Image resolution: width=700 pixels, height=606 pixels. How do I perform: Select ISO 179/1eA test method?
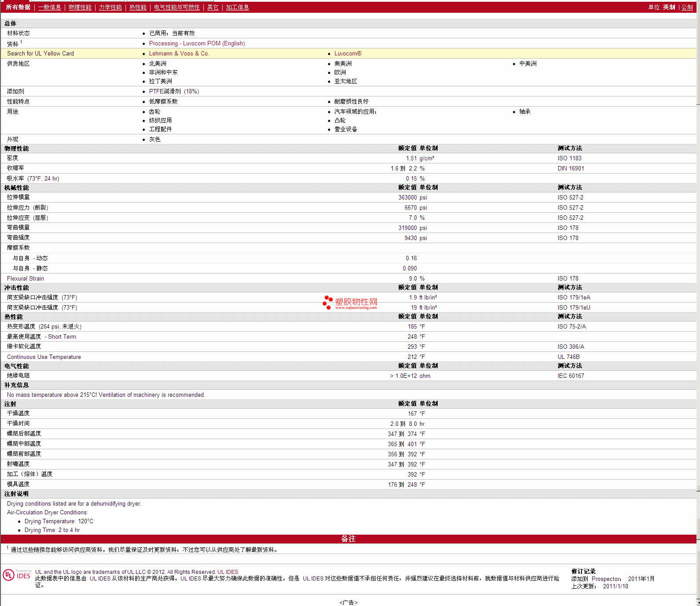574,297
